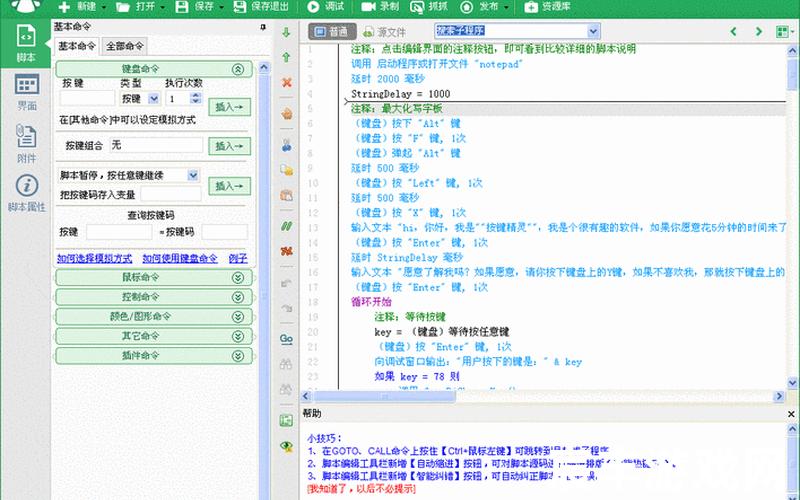Click the 循环开始 script line
This screenshot has width=800, height=500.
click(371, 302)
